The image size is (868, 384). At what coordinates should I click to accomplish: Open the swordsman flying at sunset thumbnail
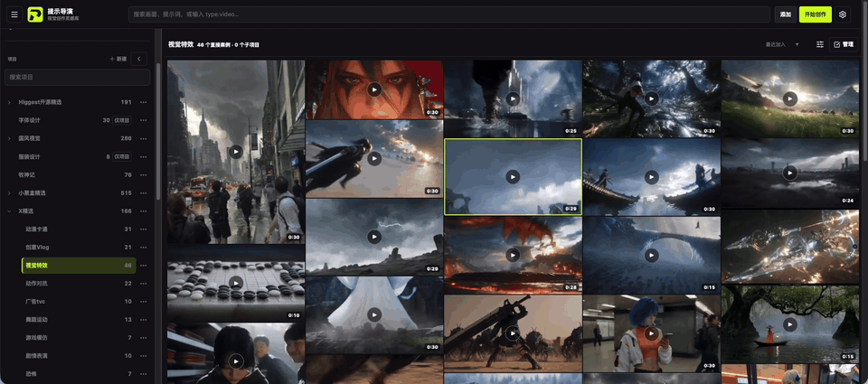tap(374, 159)
